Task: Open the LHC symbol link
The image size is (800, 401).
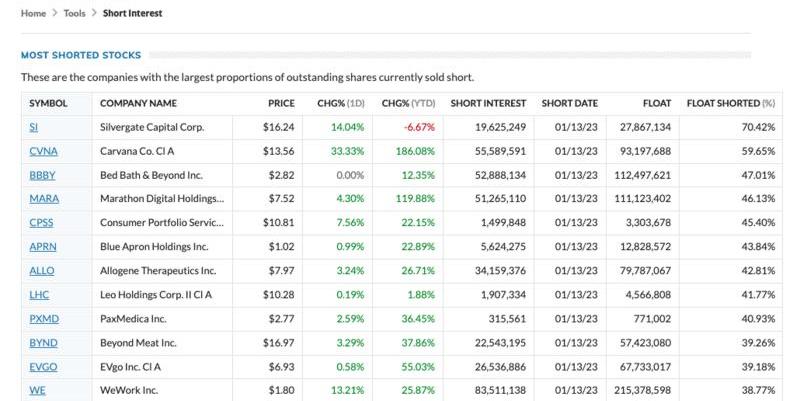Action: click(x=39, y=294)
